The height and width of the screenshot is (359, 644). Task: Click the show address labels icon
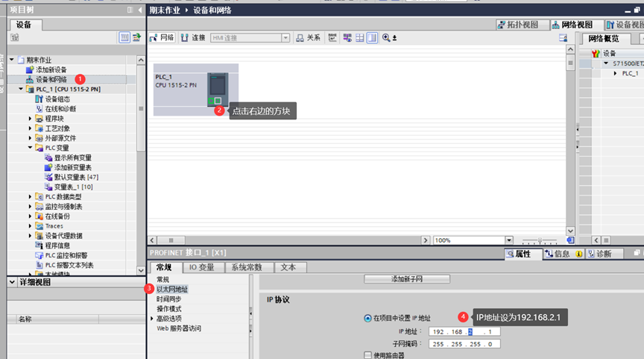[x=332, y=38]
